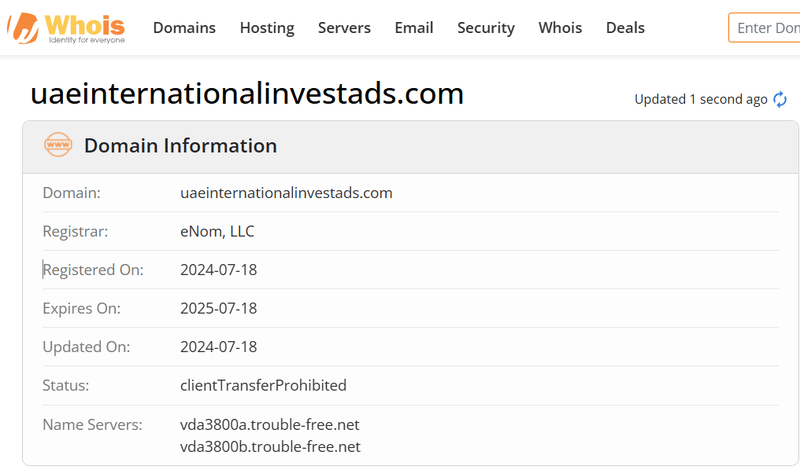This screenshot has height=470, width=800.
Task: Open the Deals menu
Action: point(625,28)
